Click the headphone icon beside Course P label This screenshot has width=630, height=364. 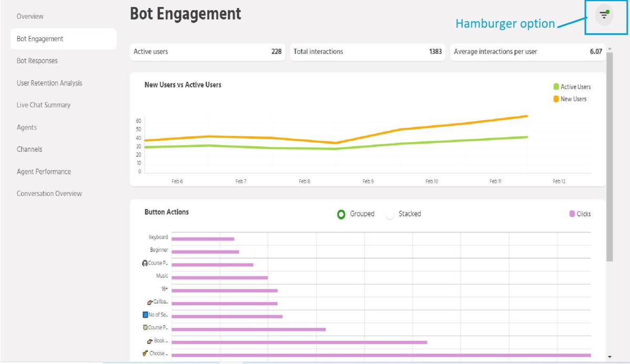tap(145, 263)
